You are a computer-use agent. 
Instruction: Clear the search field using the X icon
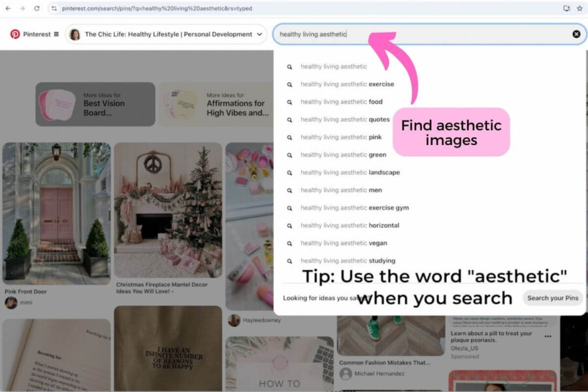[x=576, y=34]
